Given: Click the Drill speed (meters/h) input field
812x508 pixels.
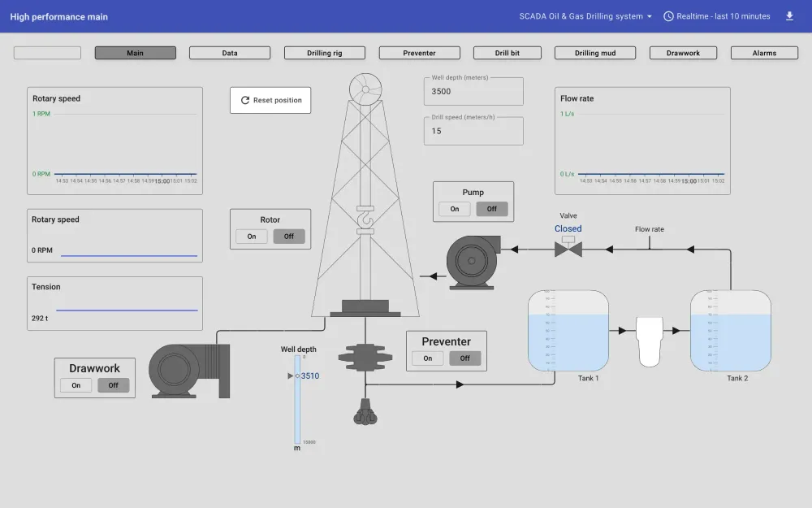Looking at the screenshot, I should point(473,131).
